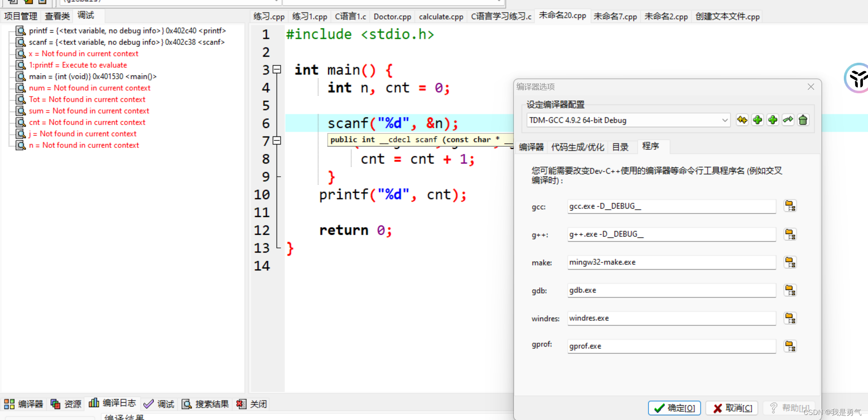
Task: Select watch 'sum = Not found in current context'
Action: [x=89, y=111]
